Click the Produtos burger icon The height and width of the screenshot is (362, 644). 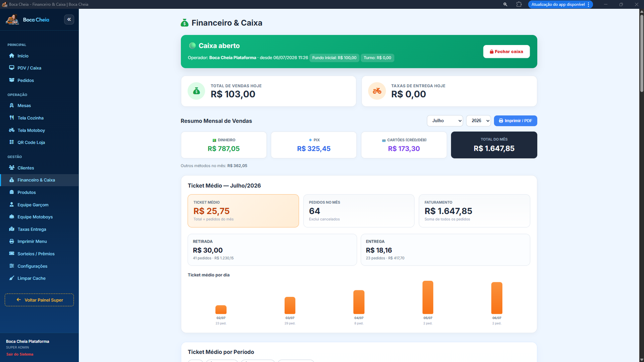click(12, 192)
